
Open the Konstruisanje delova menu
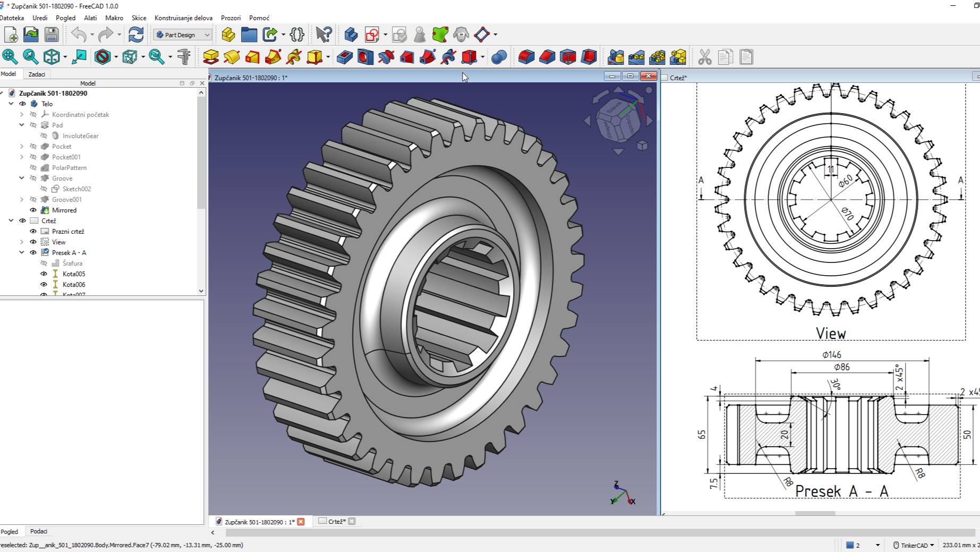pyautogui.click(x=183, y=18)
